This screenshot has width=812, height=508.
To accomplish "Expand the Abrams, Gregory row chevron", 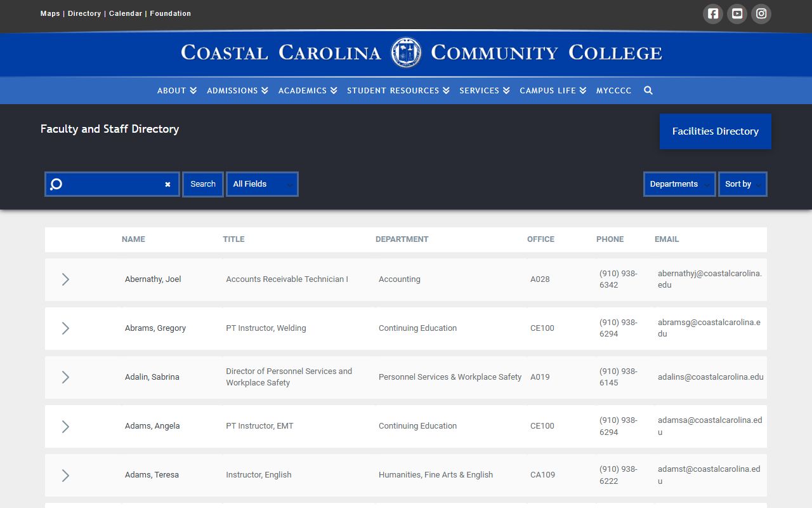I will [65, 328].
